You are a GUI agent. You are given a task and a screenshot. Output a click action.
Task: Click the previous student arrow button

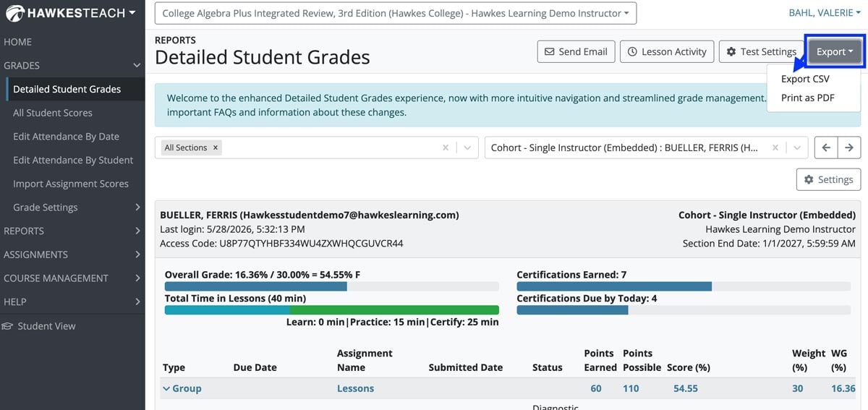pos(826,148)
